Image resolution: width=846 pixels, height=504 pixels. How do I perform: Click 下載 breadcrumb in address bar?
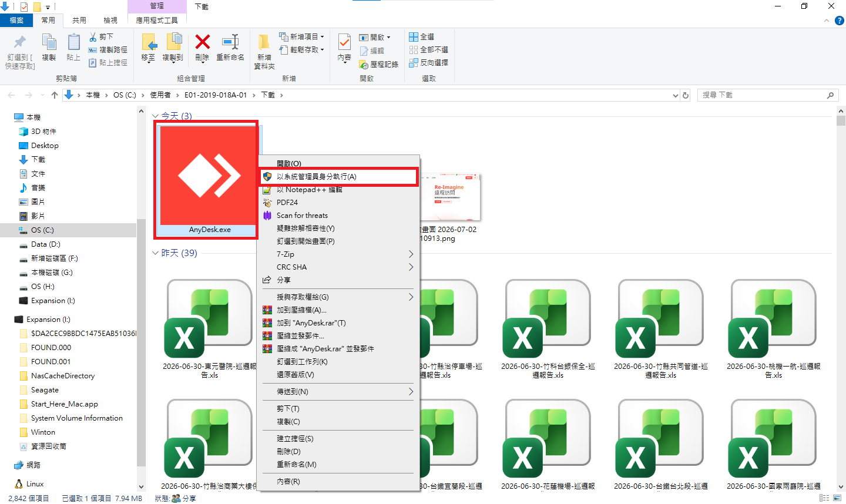268,95
